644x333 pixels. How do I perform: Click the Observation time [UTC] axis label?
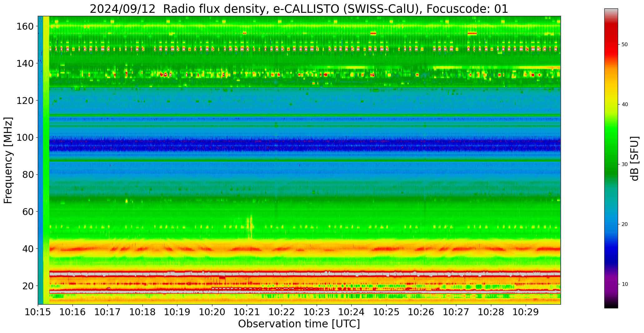[299, 324]
